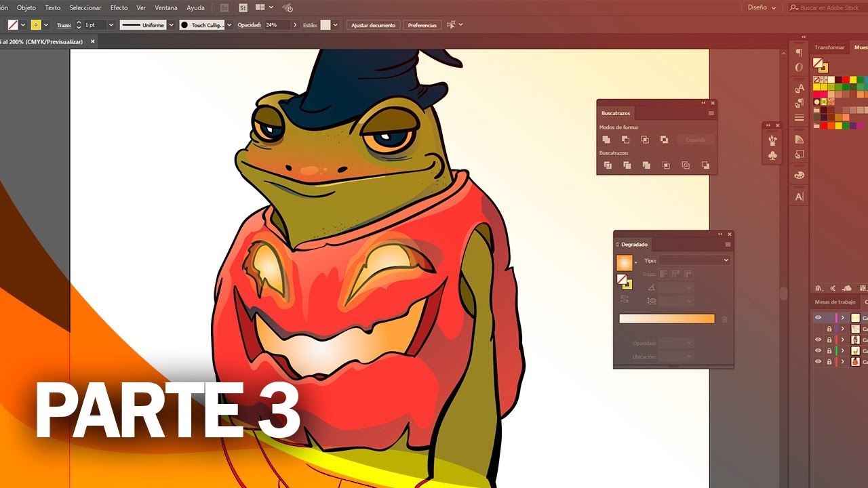Click the orange gradient fill preview swatch
Screen dimensions: 868x488
pyautogui.click(x=624, y=262)
